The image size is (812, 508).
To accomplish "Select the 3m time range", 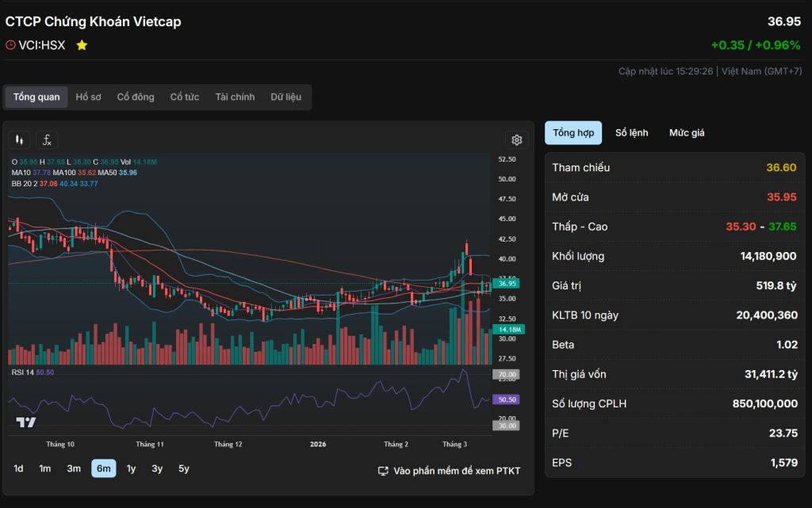I will click(74, 468).
